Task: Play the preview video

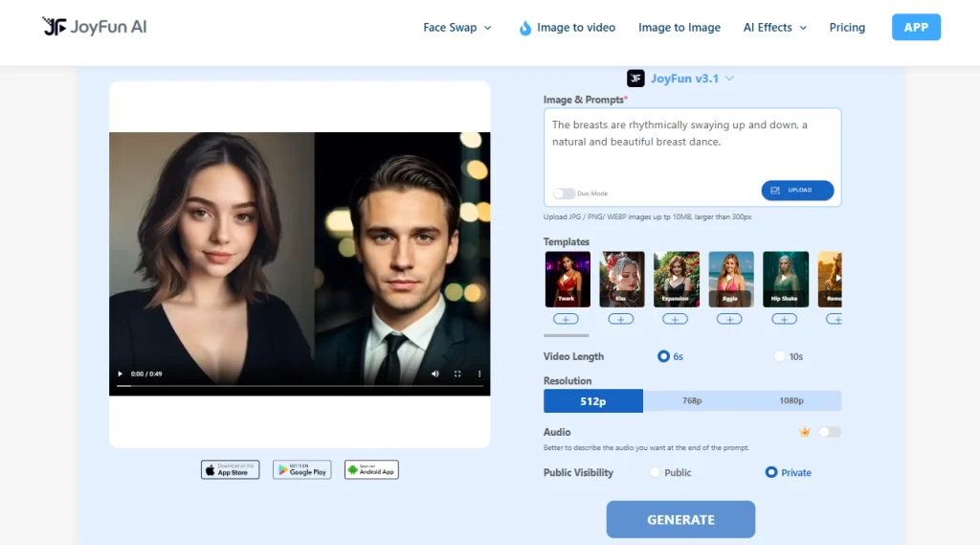Action: click(x=120, y=374)
